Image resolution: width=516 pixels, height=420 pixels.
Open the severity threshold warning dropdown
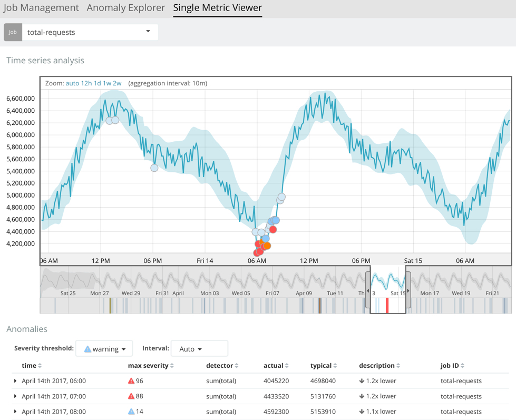pos(104,348)
